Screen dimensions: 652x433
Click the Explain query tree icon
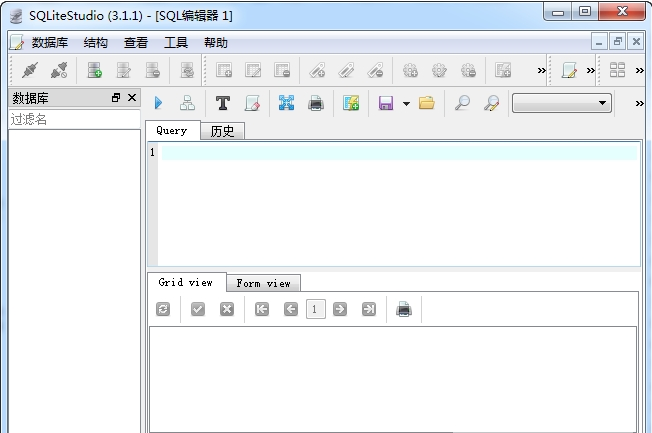point(187,103)
